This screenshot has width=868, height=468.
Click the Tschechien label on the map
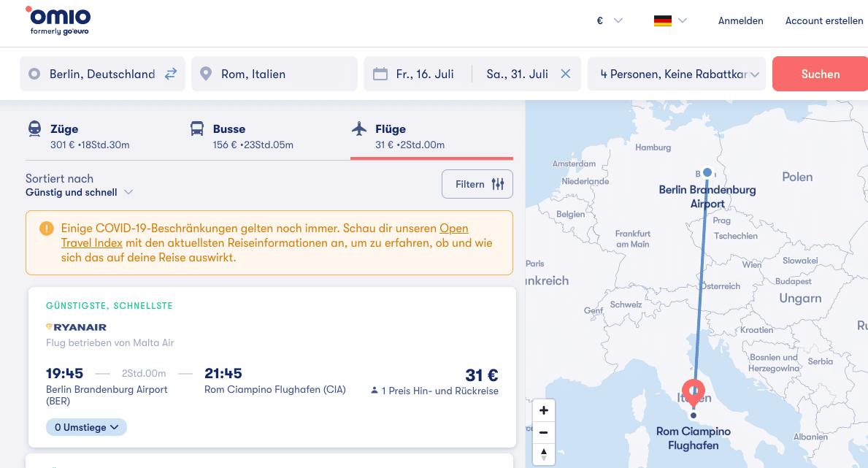click(x=736, y=236)
